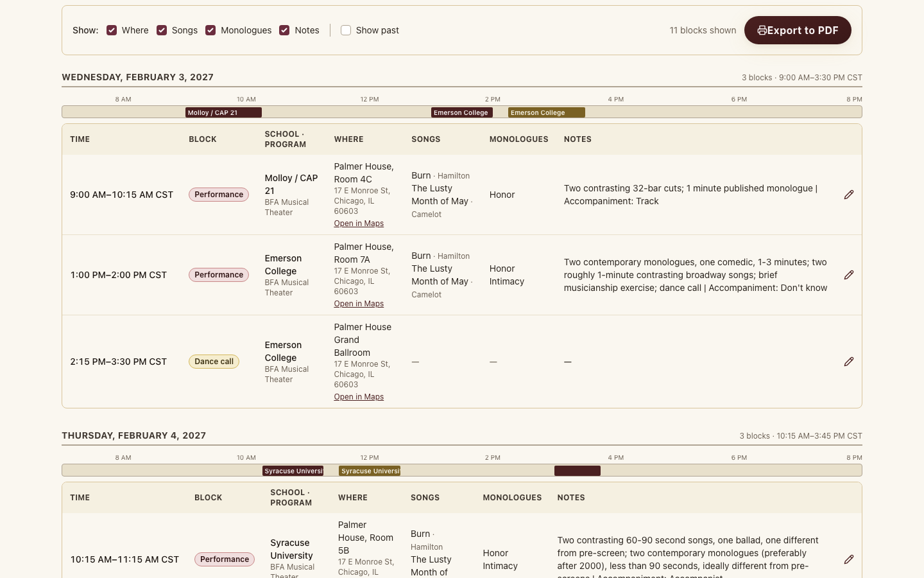The width and height of the screenshot is (924, 578).
Task: Click the Performance tag in the 1:00 PM row
Action: point(219,275)
